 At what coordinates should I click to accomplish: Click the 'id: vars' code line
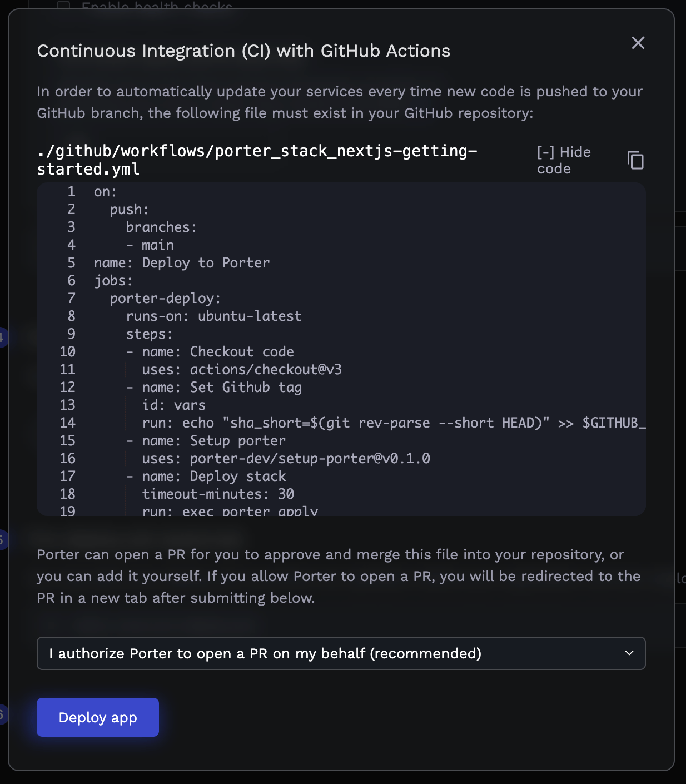pyautogui.click(x=173, y=405)
